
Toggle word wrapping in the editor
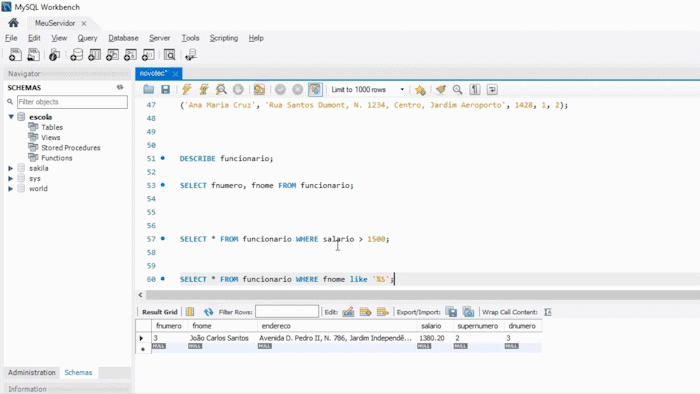tap(492, 89)
